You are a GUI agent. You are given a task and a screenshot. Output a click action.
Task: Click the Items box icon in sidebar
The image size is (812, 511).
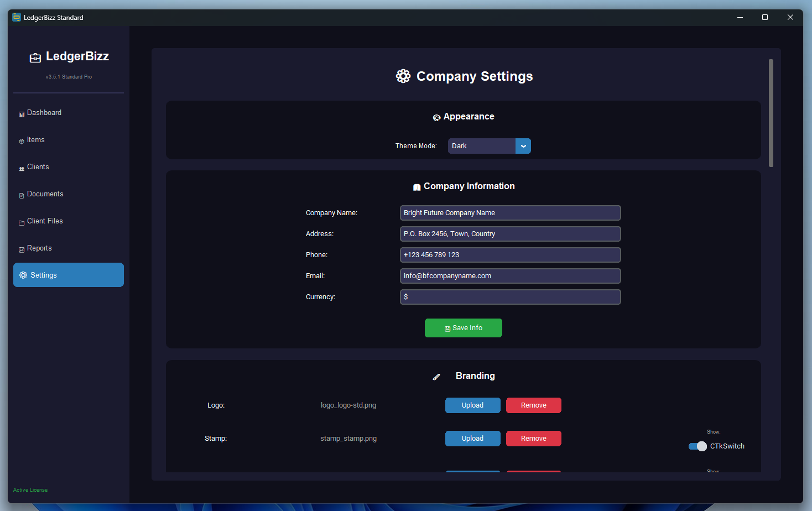(x=22, y=141)
